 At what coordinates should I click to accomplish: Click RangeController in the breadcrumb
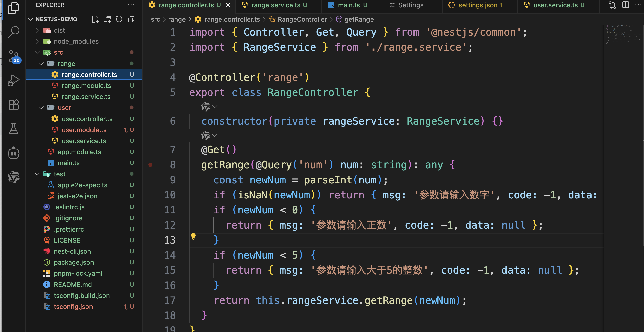[302, 19]
